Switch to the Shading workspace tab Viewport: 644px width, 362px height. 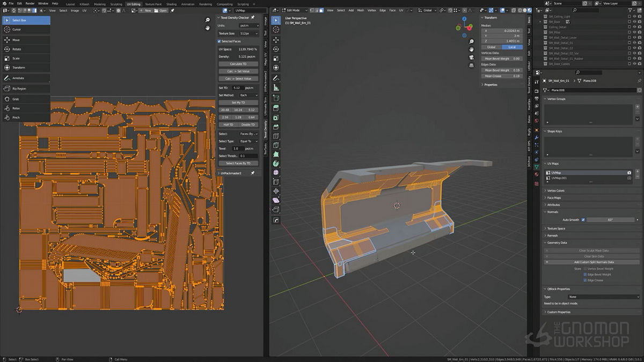171,4
